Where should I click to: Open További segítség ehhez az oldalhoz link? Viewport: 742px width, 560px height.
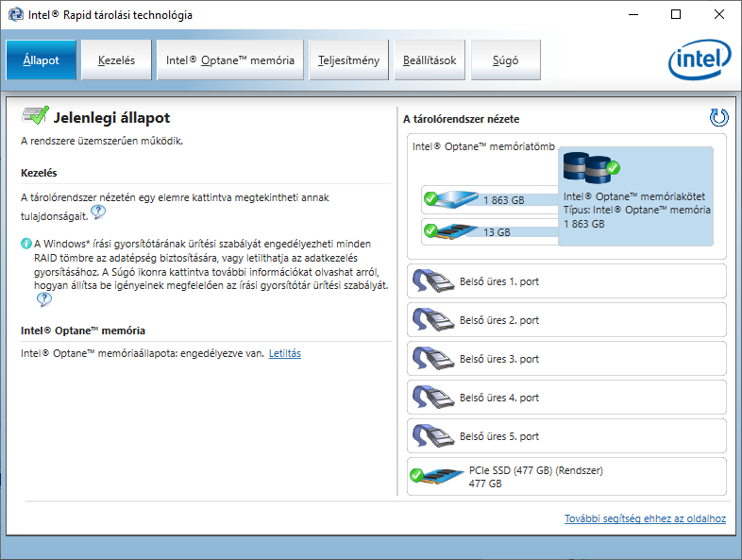(645, 518)
